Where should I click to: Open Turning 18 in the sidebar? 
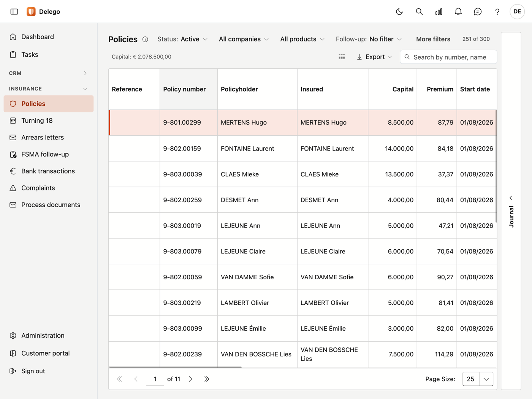click(x=48, y=120)
